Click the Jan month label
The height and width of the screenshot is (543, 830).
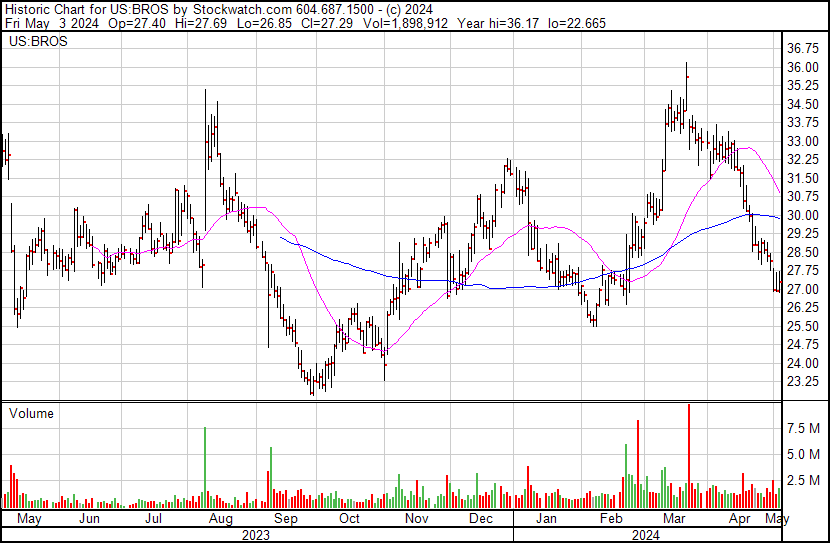click(x=546, y=519)
